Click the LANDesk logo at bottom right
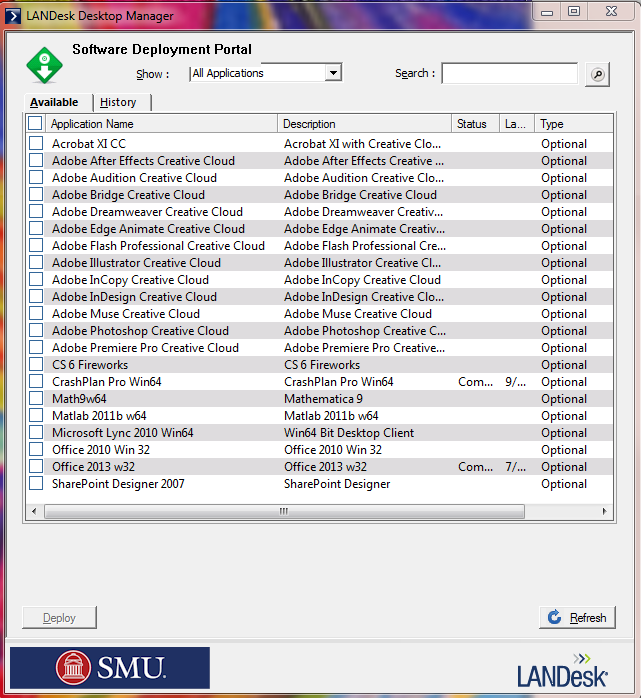The width and height of the screenshot is (641, 698). (562, 670)
